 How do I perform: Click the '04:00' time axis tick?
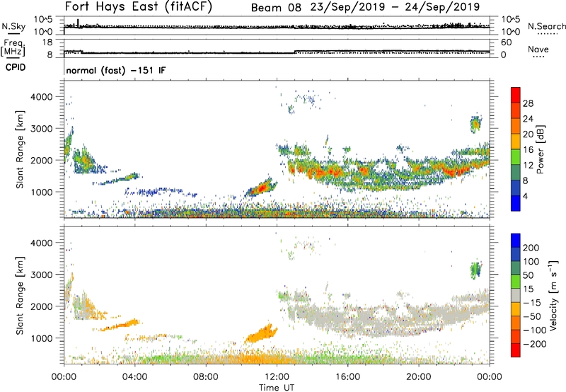click(134, 377)
